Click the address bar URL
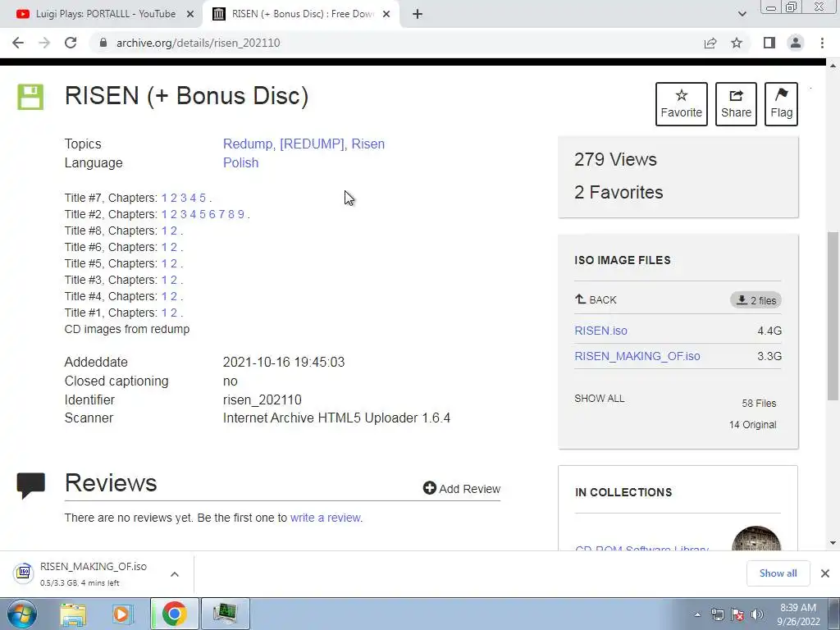 [x=199, y=43]
